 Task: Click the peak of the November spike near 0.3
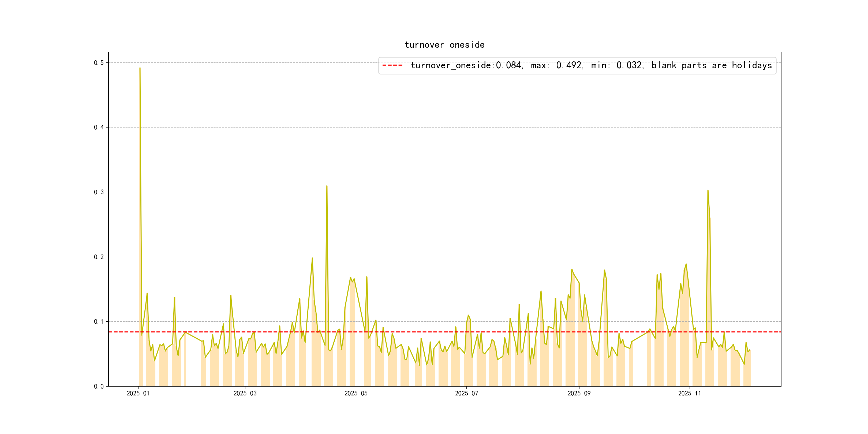tap(708, 190)
